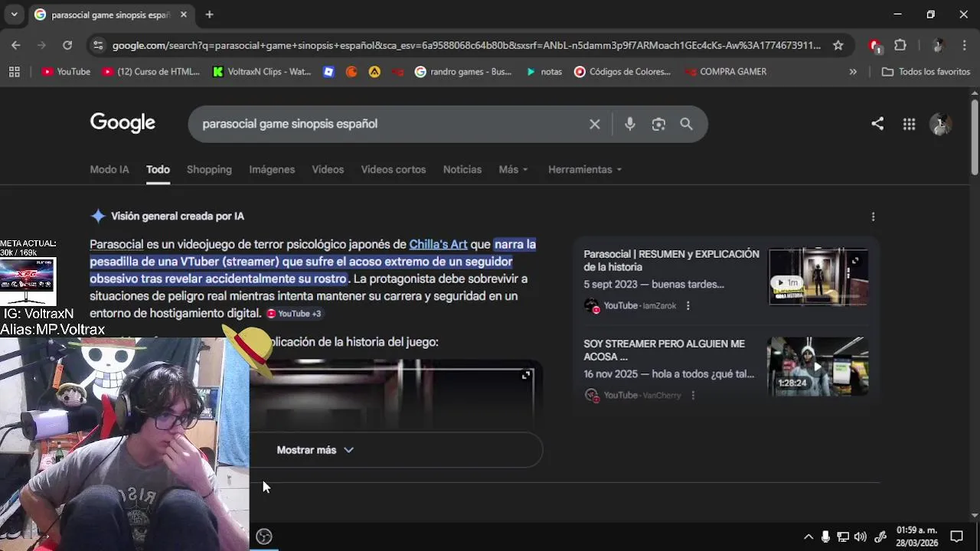Open the Chrome profile avatar in toolbar

click(938, 45)
